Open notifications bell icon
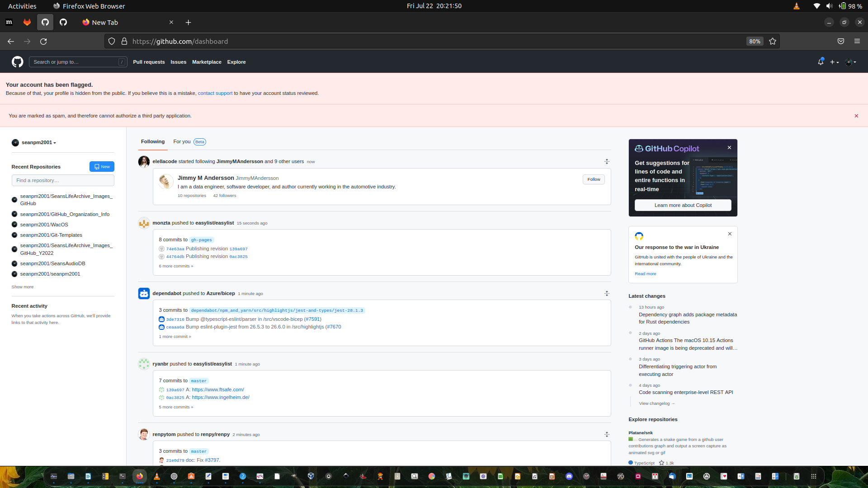Screen dimensions: 868x488 coord(821,62)
